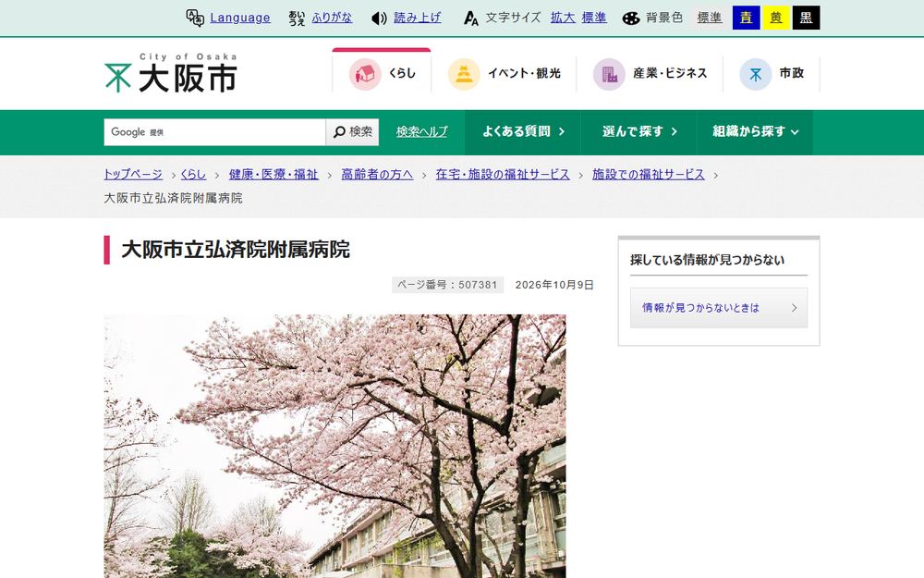Image resolution: width=924 pixels, height=578 pixels.
Task: Enlarge text with 拡大 link
Action: pos(563,18)
